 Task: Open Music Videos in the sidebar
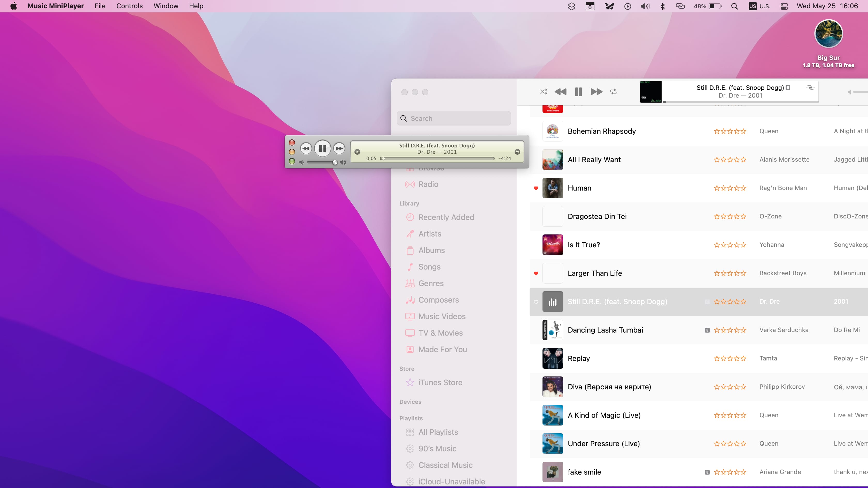(x=435, y=316)
